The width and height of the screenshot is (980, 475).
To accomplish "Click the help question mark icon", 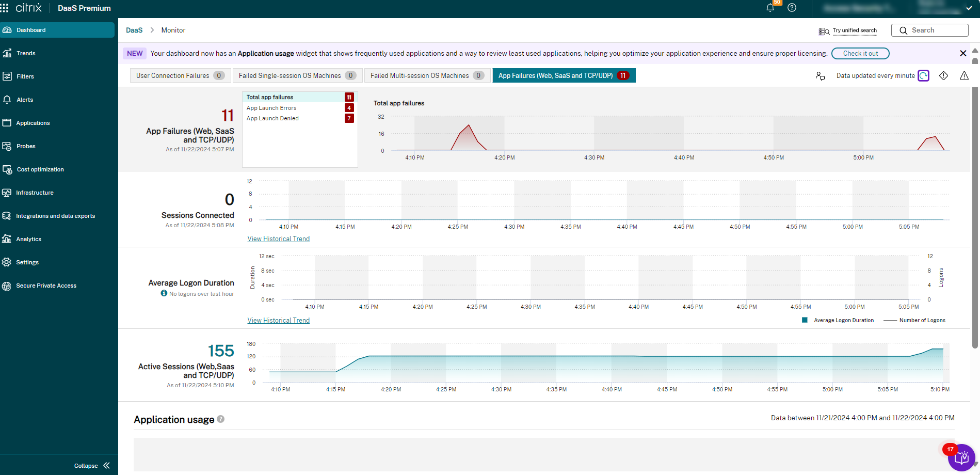I will coord(792,8).
